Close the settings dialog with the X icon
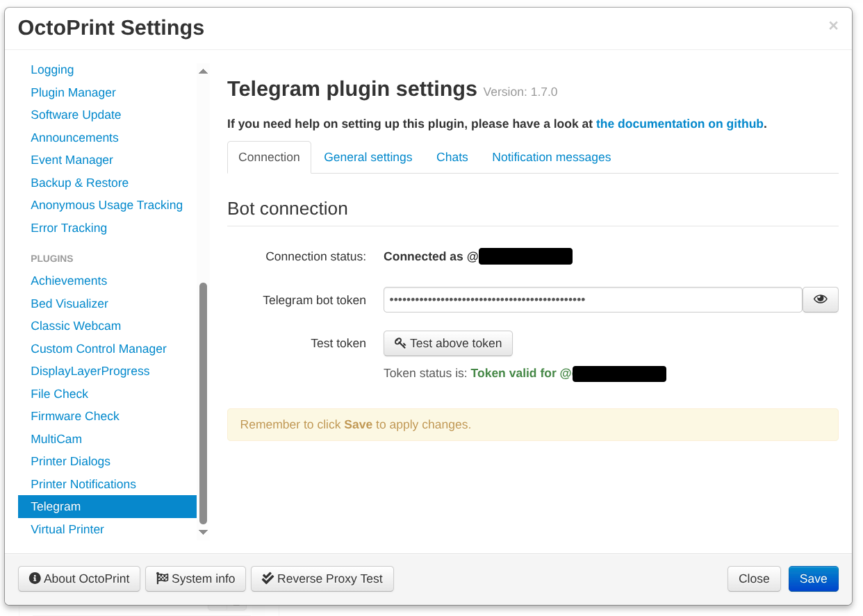 pos(833,26)
